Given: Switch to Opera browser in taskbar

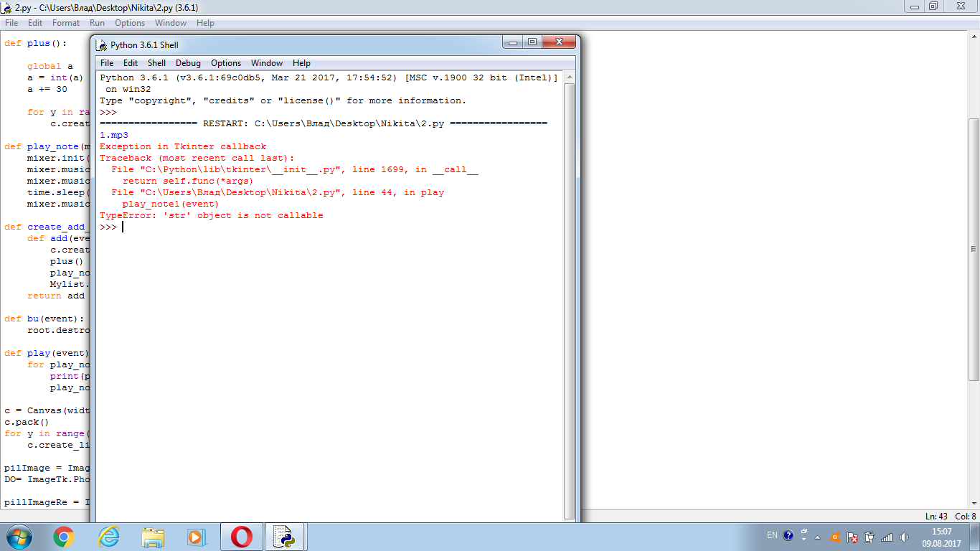Looking at the screenshot, I should point(241,537).
